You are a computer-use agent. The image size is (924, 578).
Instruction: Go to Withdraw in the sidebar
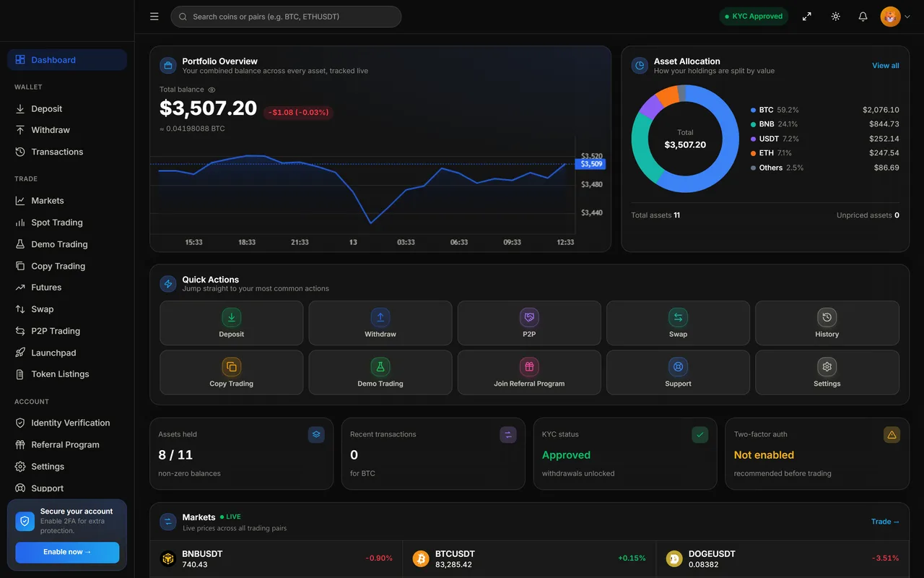point(67,130)
